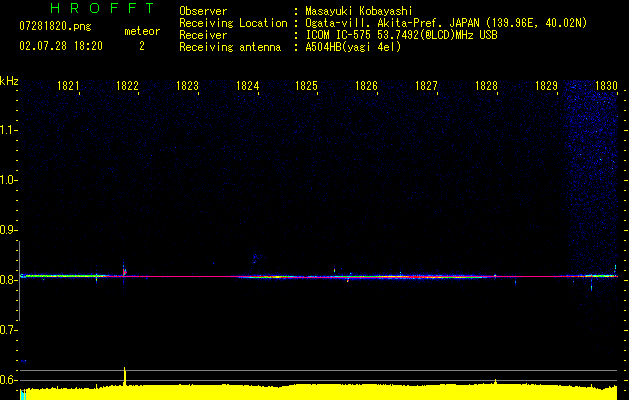The height and width of the screenshot is (400, 629).
Task: Click the 1824 time marker
Action: click(x=248, y=86)
